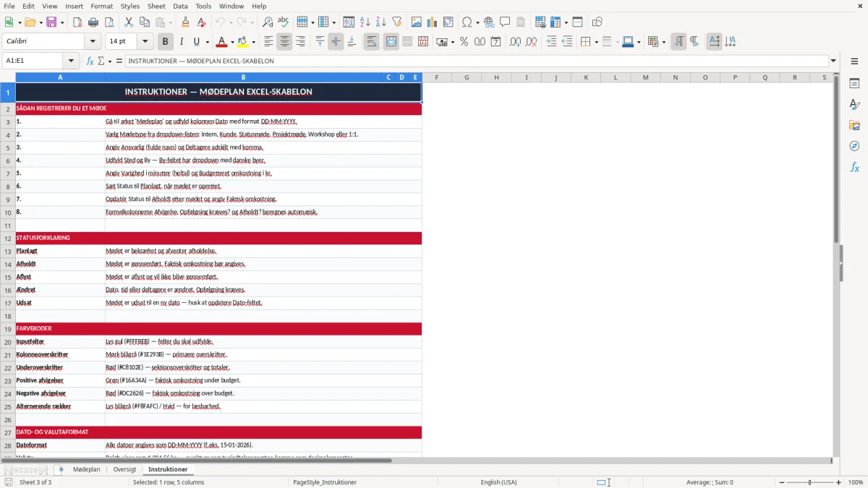Run the Spelling check icon

click(284, 22)
